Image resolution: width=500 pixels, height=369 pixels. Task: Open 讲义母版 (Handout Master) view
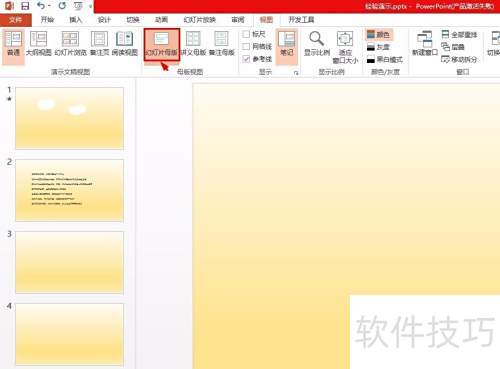193,44
